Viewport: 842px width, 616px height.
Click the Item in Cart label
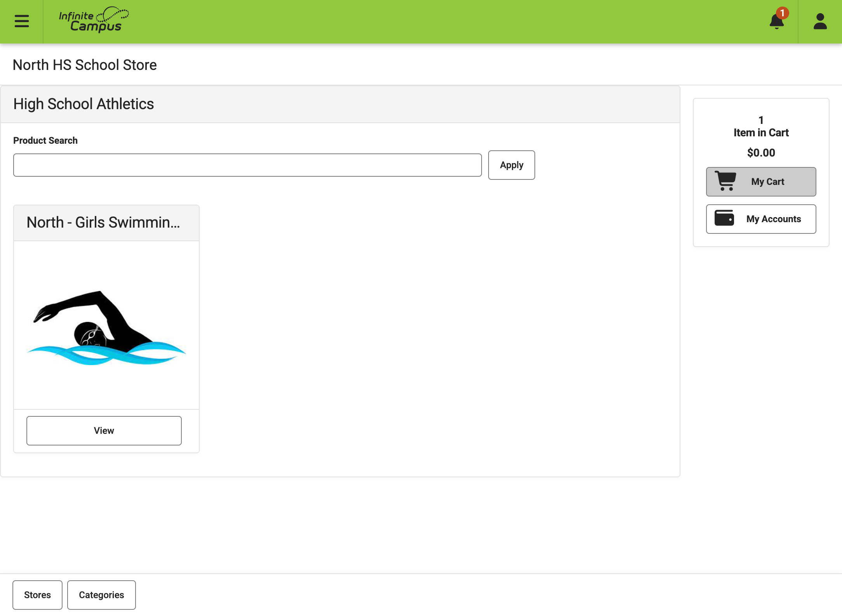761,133
